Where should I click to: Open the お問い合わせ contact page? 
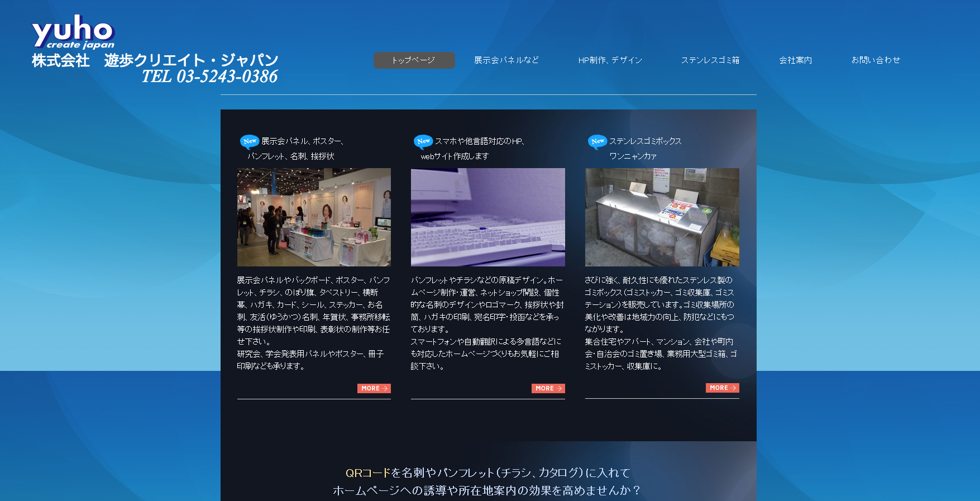click(876, 60)
